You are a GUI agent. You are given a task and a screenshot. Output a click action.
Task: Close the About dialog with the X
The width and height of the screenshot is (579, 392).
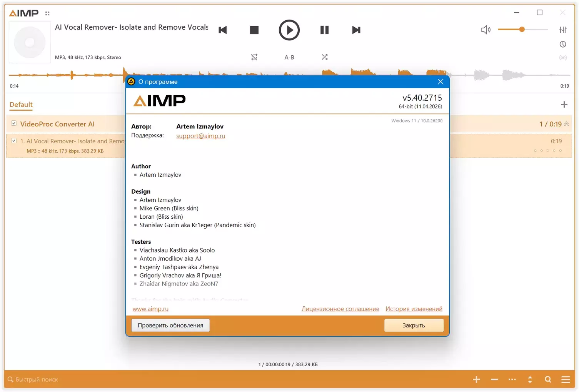[x=441, y=81]
